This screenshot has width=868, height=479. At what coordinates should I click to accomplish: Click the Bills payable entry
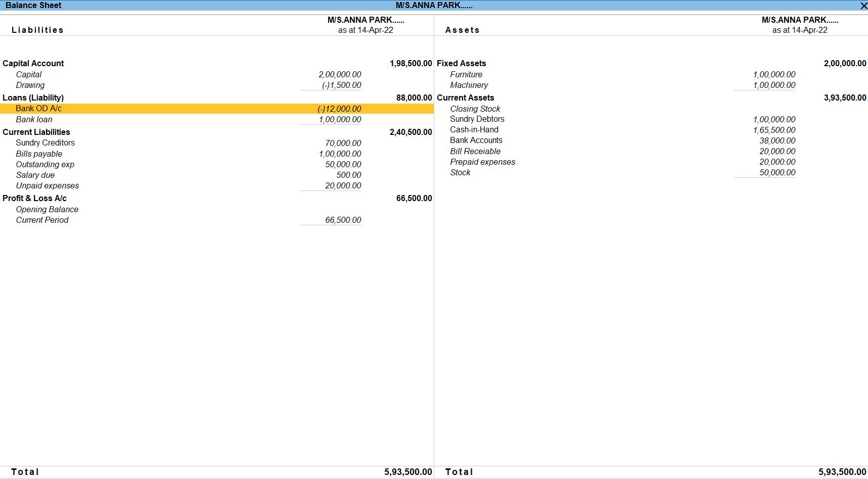pos(39,154)
